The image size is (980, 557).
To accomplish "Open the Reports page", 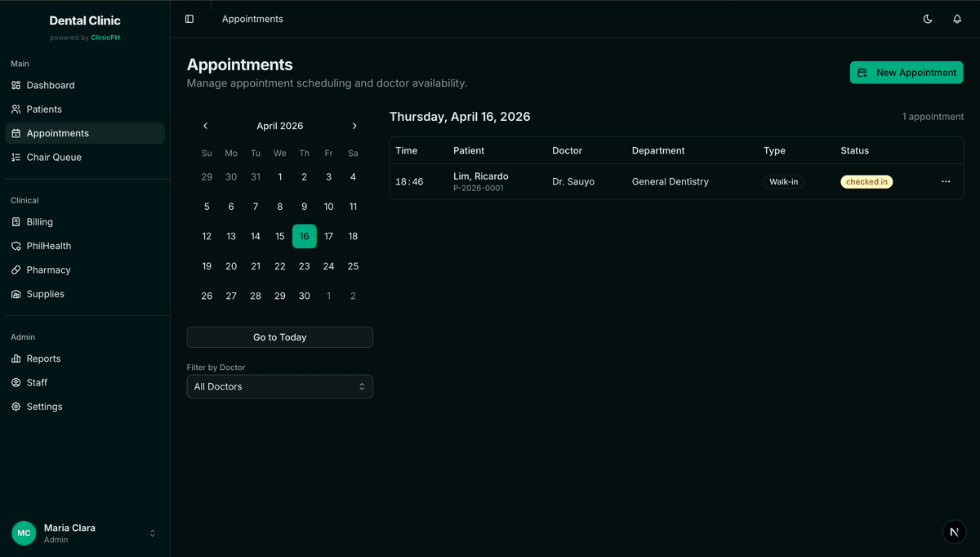I will click(x=43, y=358).
